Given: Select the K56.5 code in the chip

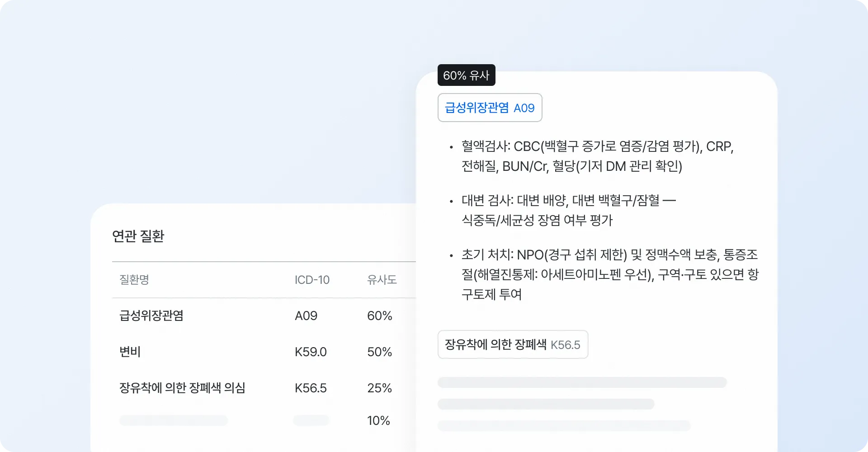Looking at the screenshot, I should (x=566, y=344).
